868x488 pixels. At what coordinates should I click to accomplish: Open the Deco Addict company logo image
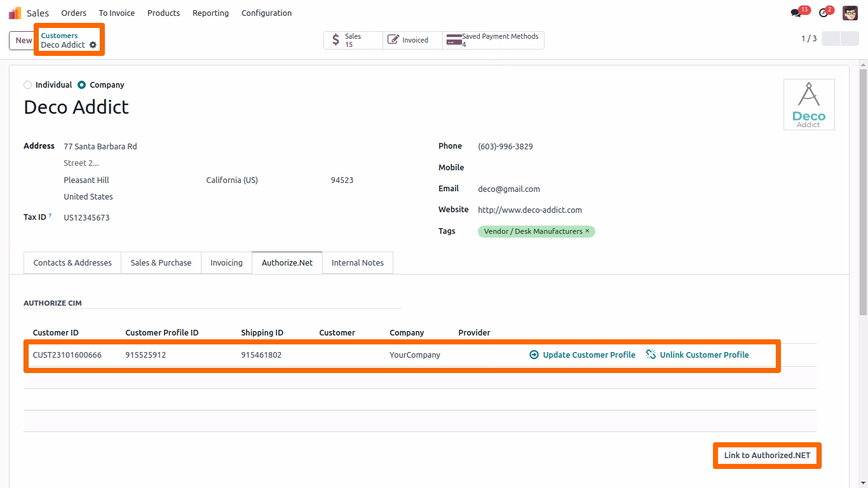tap(809, 104)
